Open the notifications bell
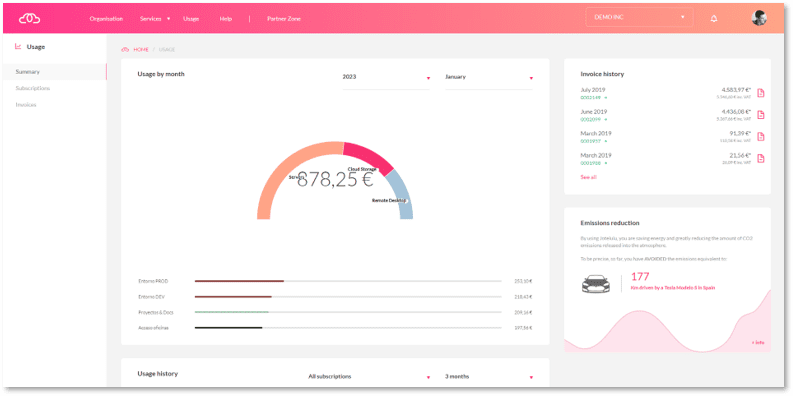 click(714, 19)
